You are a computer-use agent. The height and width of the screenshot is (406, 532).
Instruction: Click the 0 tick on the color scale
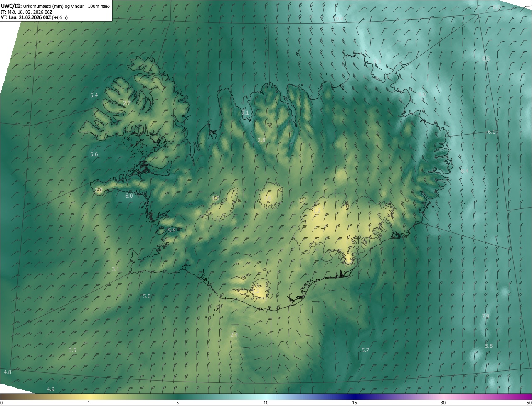pyautogui.click(x=2, y=403)
